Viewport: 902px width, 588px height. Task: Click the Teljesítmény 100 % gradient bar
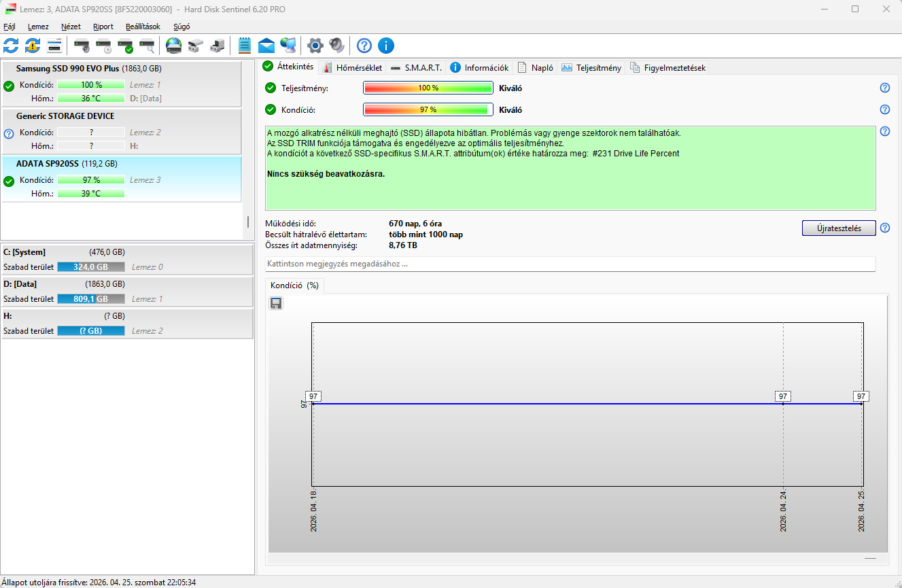pos(428,88)
